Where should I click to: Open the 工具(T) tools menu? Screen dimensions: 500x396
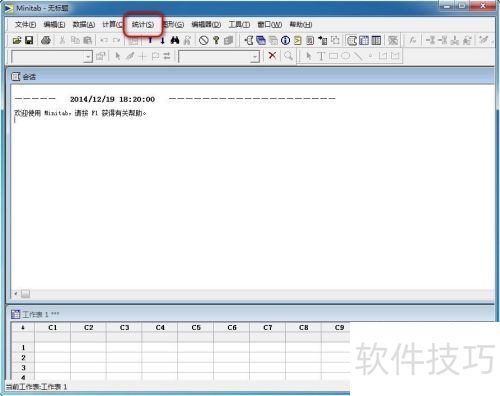click(x=239, y=24)
